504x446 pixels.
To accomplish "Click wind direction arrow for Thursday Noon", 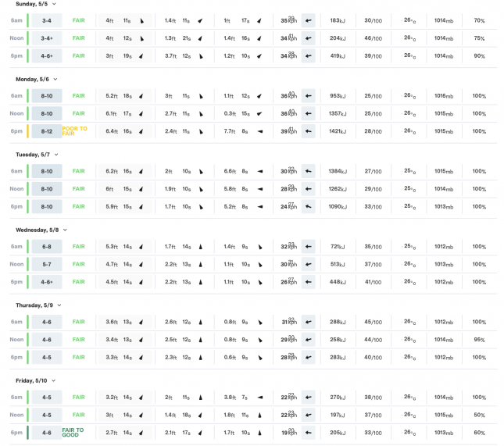I will (x=309, y=340).
